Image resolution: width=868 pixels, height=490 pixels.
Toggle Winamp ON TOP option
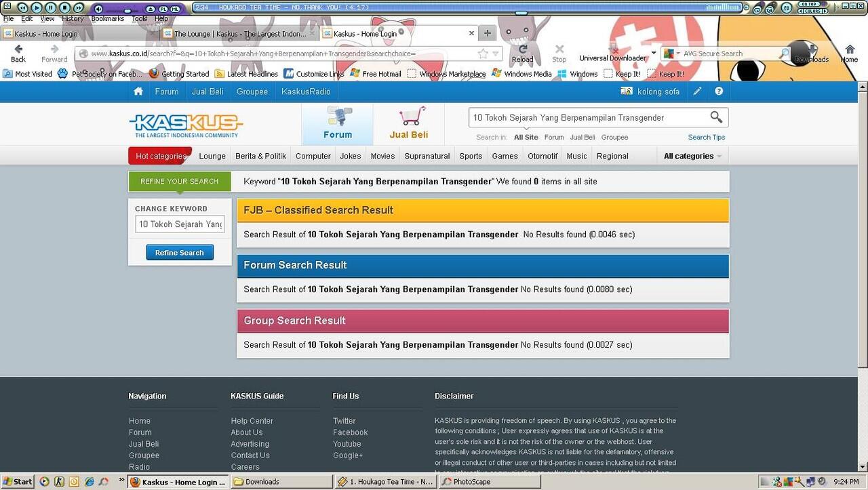[809, 4]
